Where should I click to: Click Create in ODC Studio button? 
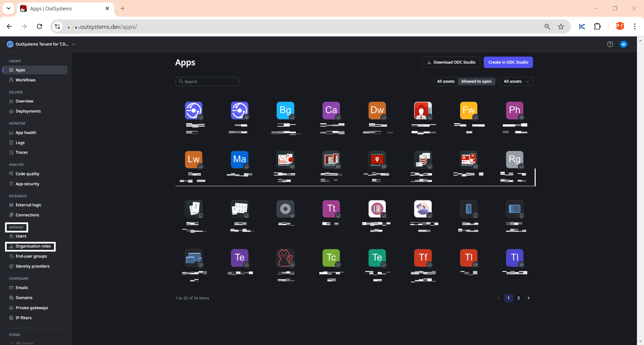click(508, 62)
